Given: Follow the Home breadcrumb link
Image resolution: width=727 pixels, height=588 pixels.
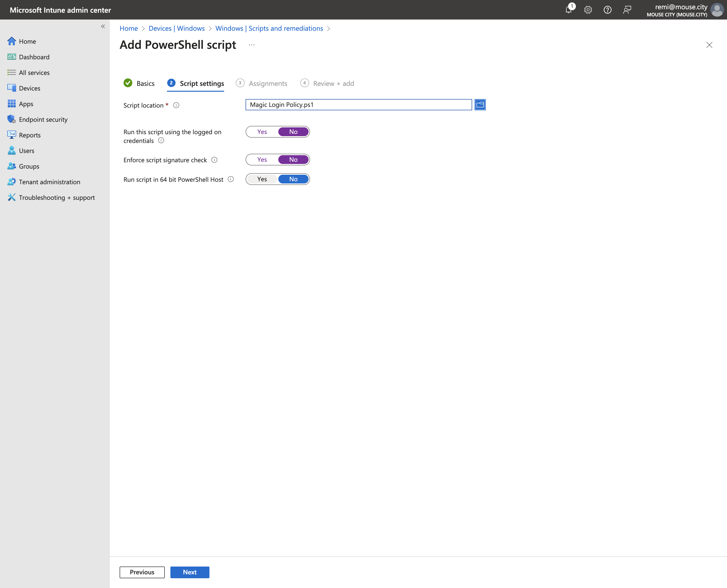Looking at the screenshot, I should click(129, 29).
